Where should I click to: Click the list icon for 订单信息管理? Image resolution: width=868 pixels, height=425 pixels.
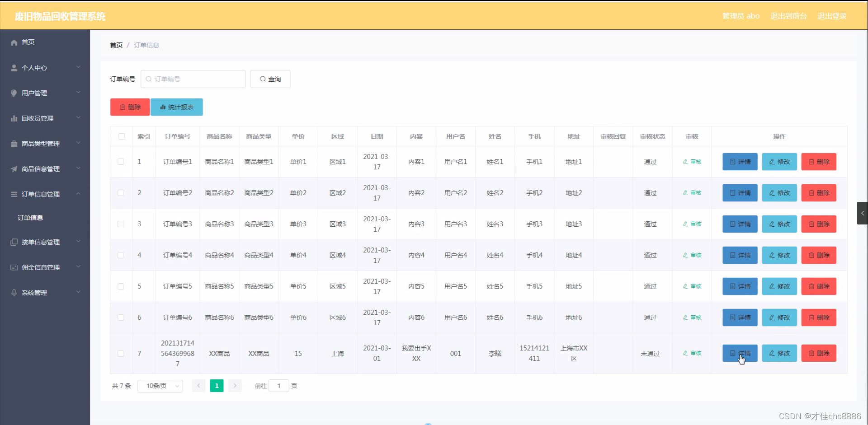(x=14, y=194)
